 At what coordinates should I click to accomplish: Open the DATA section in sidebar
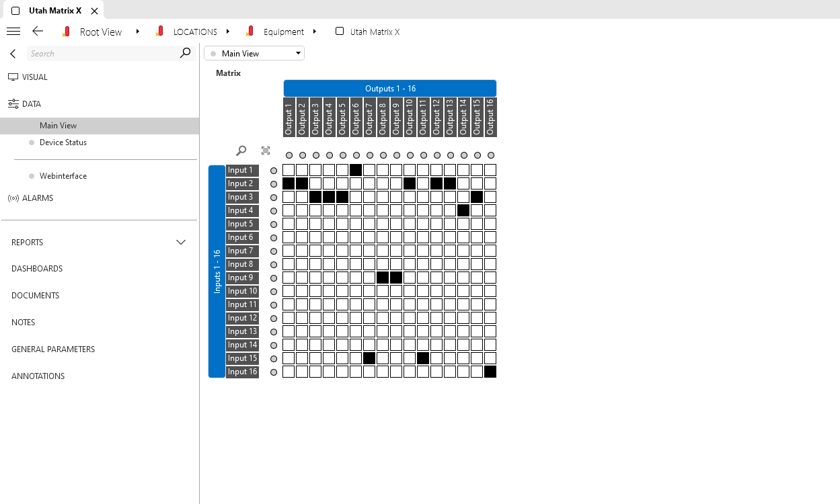pos(25,104)
